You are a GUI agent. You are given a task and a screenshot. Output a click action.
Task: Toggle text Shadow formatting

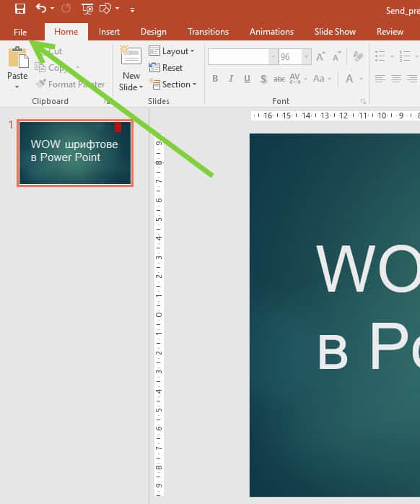click(263, 79)
